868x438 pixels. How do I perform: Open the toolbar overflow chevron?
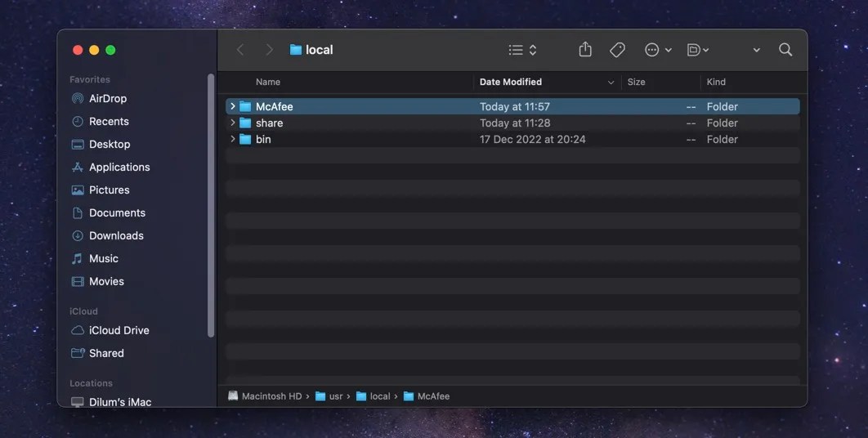click(756, 50)
